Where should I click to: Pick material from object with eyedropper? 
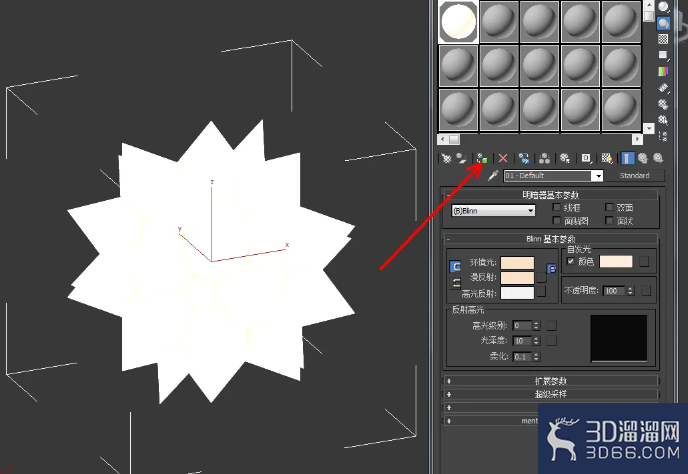[x=493, y=176]
